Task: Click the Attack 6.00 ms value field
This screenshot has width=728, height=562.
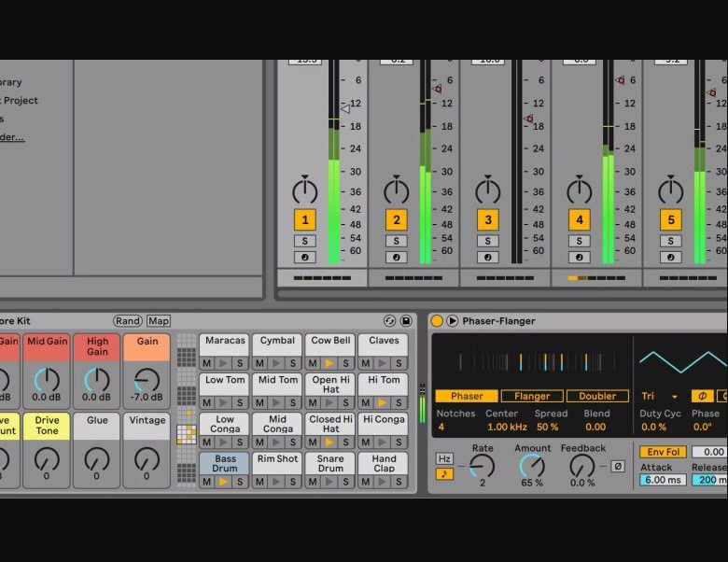Action: point(663,480)
